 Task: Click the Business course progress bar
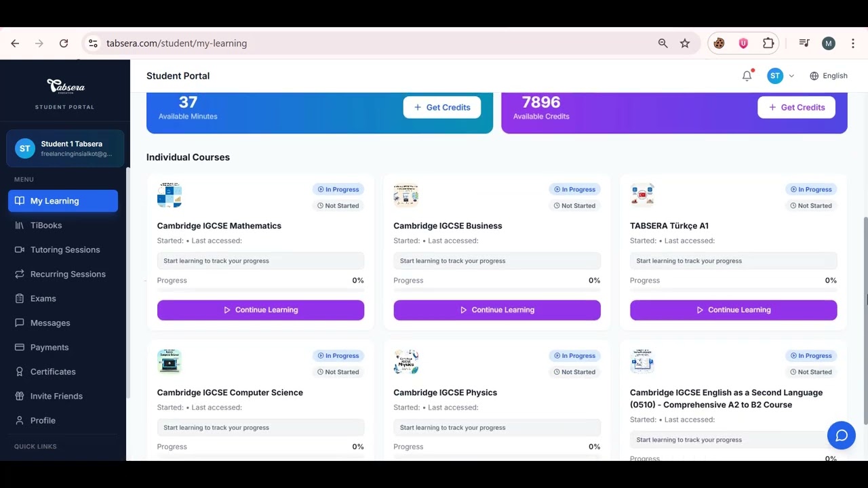click(x=497, y=290)
